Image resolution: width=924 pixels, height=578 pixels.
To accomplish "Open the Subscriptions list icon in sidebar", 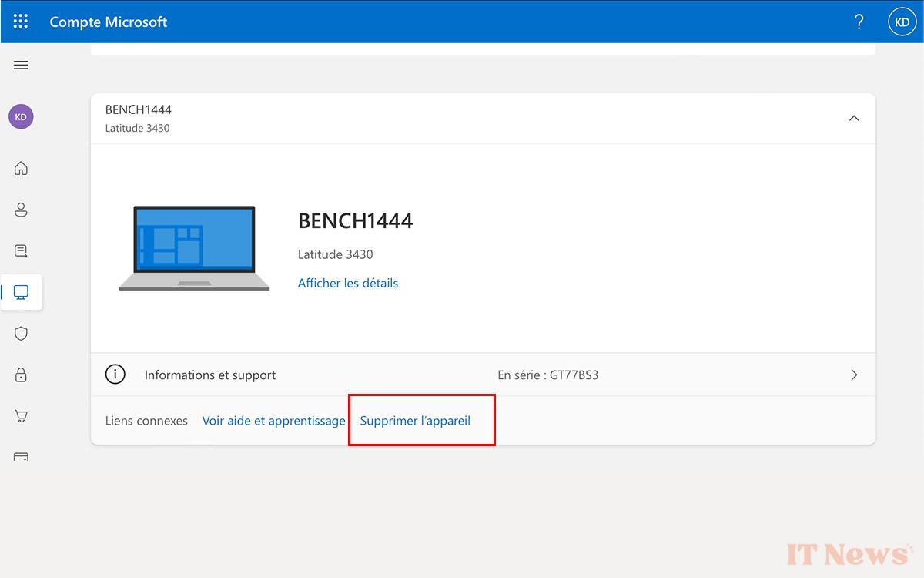I will coord(21,251).
